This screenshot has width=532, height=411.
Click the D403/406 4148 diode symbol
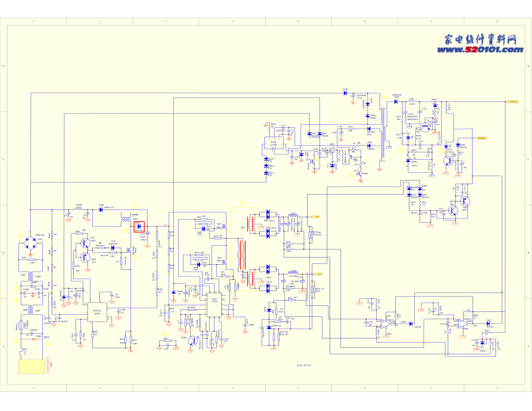tap(112, 248)
